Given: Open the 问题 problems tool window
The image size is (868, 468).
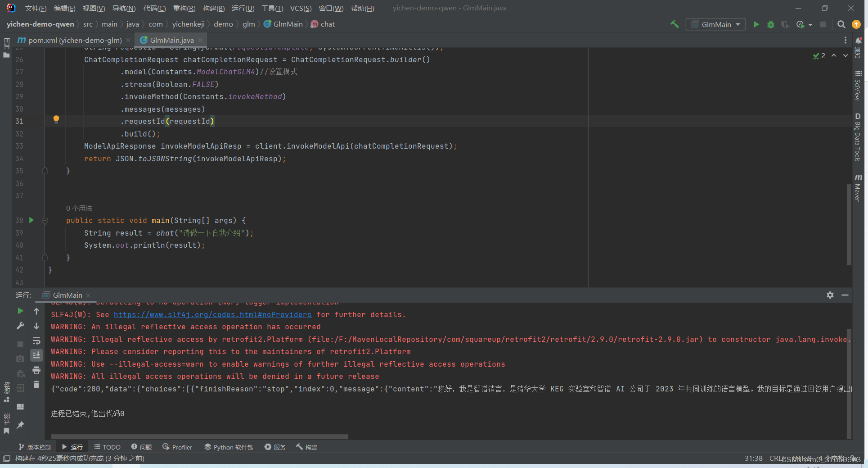Looking at the screenshot, I should 141,447.
